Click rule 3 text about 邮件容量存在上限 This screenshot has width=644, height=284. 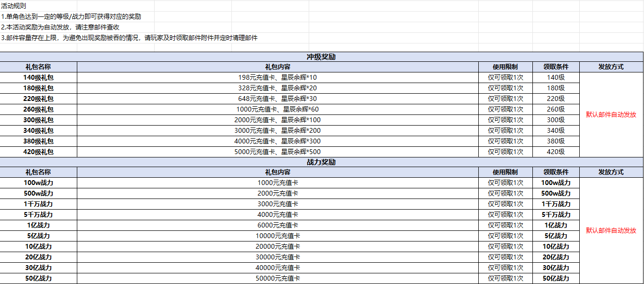(x=129, y=38)
